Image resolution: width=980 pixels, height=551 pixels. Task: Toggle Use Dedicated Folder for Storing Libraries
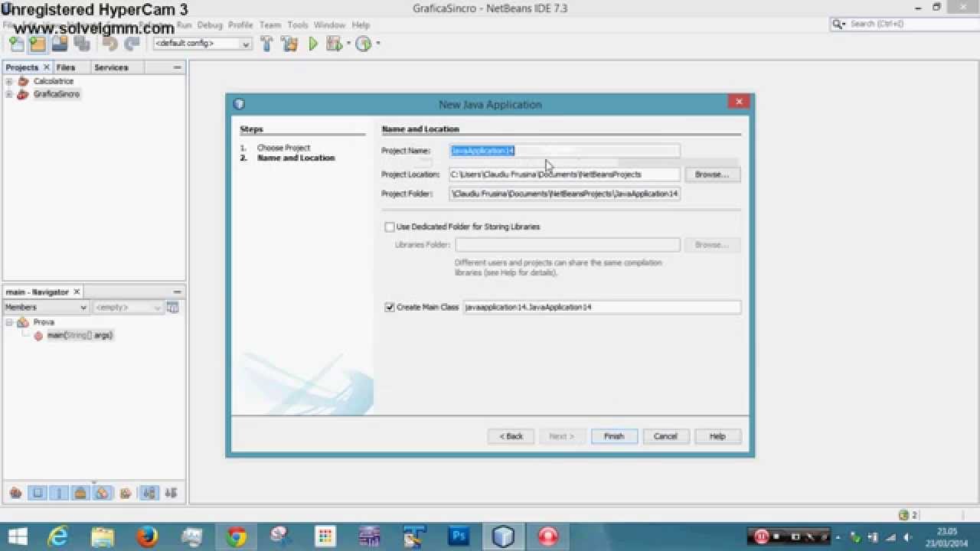390,227
